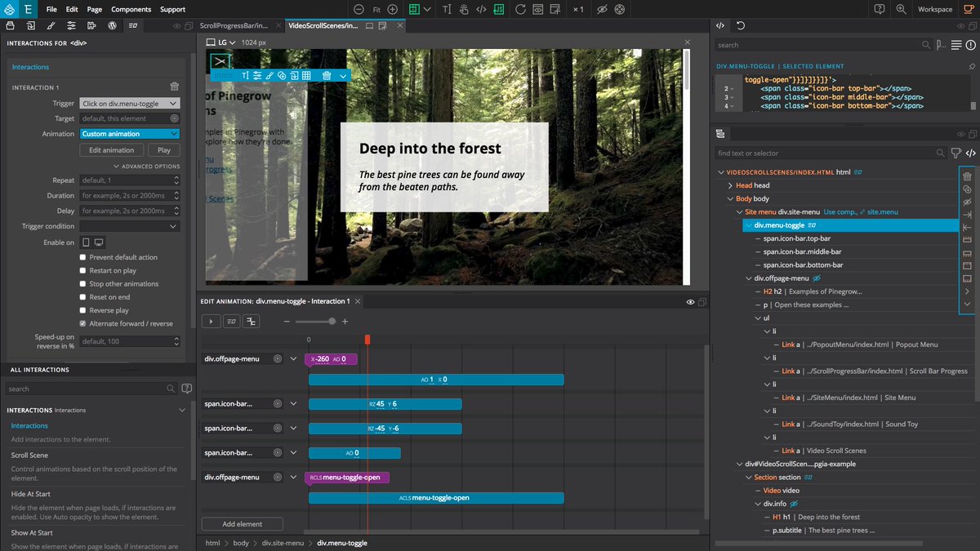Toggle the crossed-eye visibility icon in the top toolbar

point(602,9)
